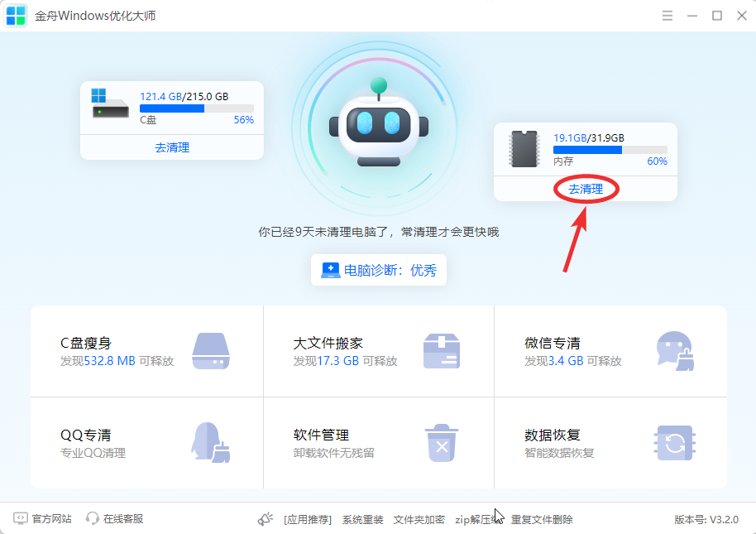
Task: Click the megaphone announcement icon
Action: coord(266,519)
